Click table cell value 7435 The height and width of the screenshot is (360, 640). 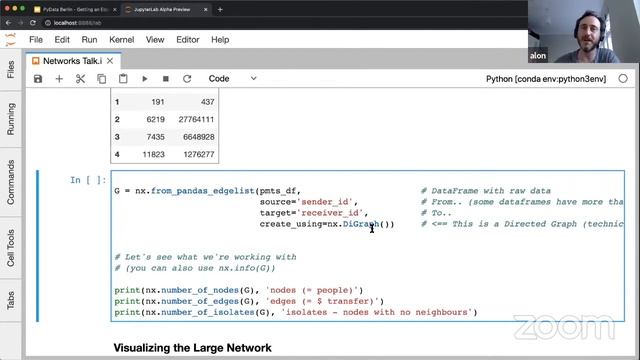click(x=156, y=137)
